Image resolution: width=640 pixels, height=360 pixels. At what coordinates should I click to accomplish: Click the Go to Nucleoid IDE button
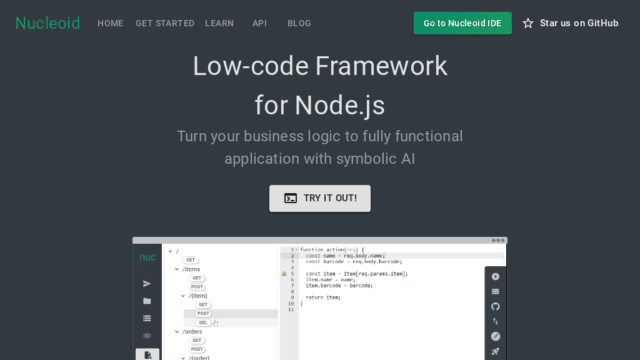coord(462,23)
